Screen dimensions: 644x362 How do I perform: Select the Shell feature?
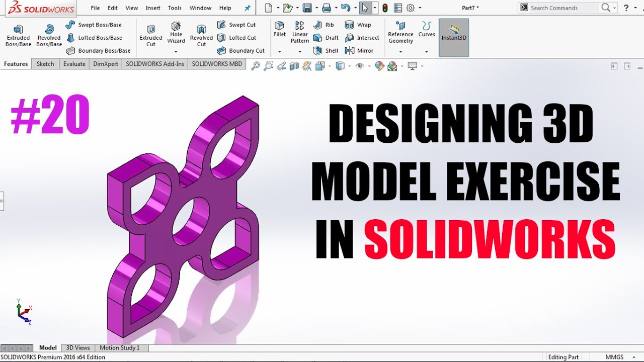click(x=326, y=51)
